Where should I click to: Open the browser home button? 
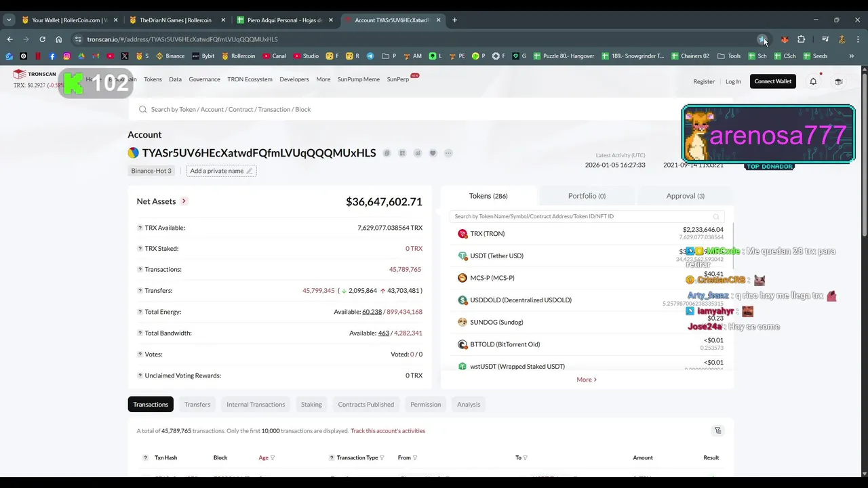58,39
